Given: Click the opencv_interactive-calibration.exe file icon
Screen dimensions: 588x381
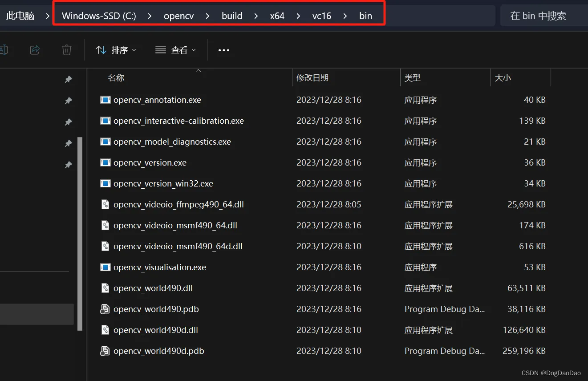Looking at the screenshot, I should click(x=105, y=121).
